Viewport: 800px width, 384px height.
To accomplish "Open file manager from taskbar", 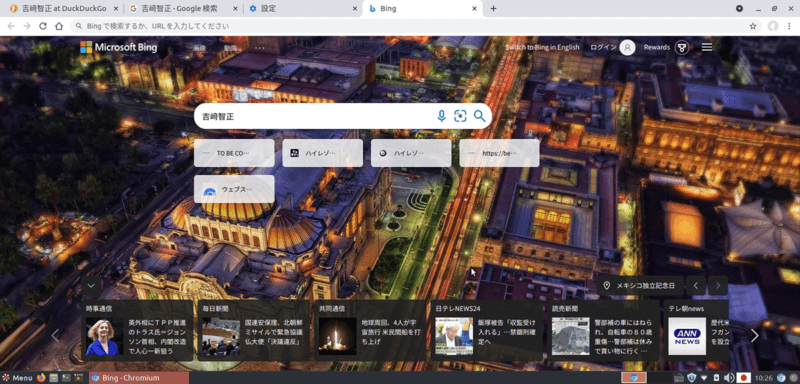I will click(x=54, y=378).
